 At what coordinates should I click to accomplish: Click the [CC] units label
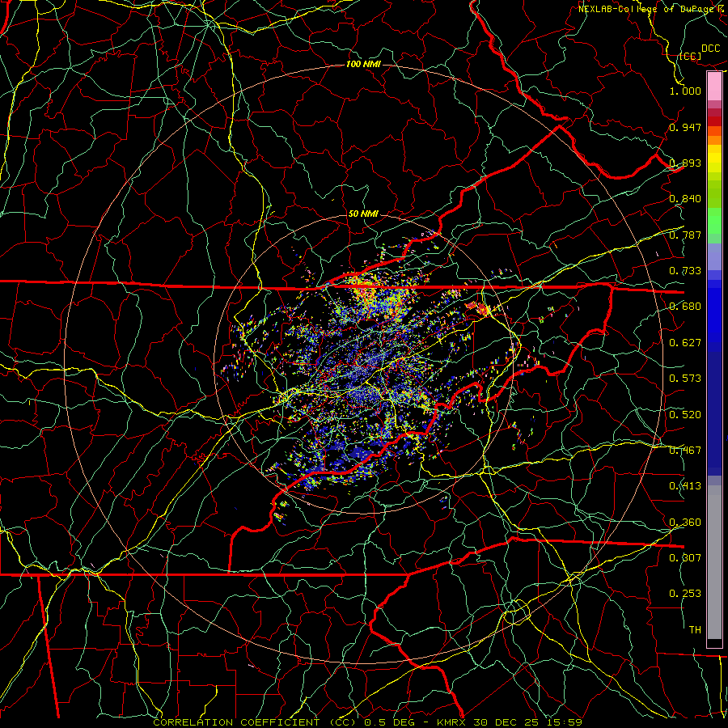click(x=691, y=56)
